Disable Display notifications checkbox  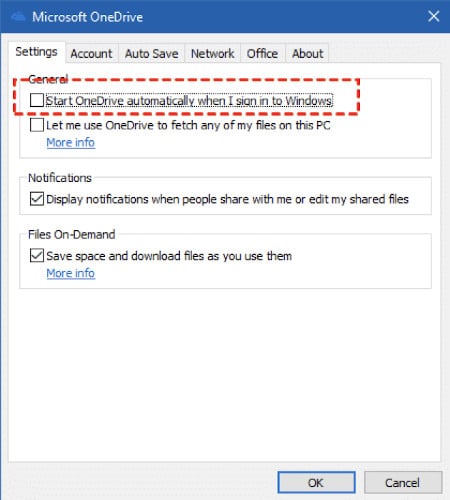(x=37, y=199)
